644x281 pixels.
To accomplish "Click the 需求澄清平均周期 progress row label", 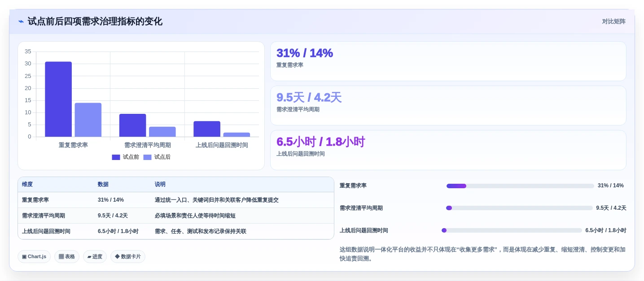I will pos(361,208).
